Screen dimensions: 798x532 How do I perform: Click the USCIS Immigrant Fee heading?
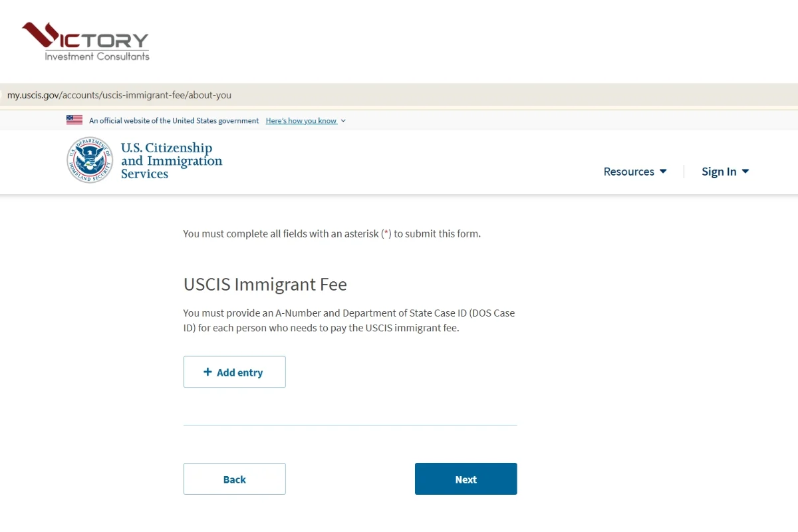tap(265, 285)
